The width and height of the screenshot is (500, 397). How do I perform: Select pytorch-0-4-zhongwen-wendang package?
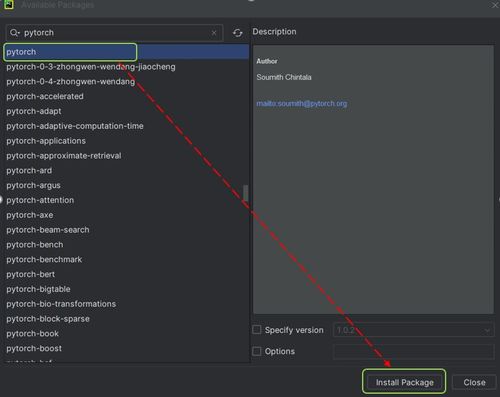point(126,82)
